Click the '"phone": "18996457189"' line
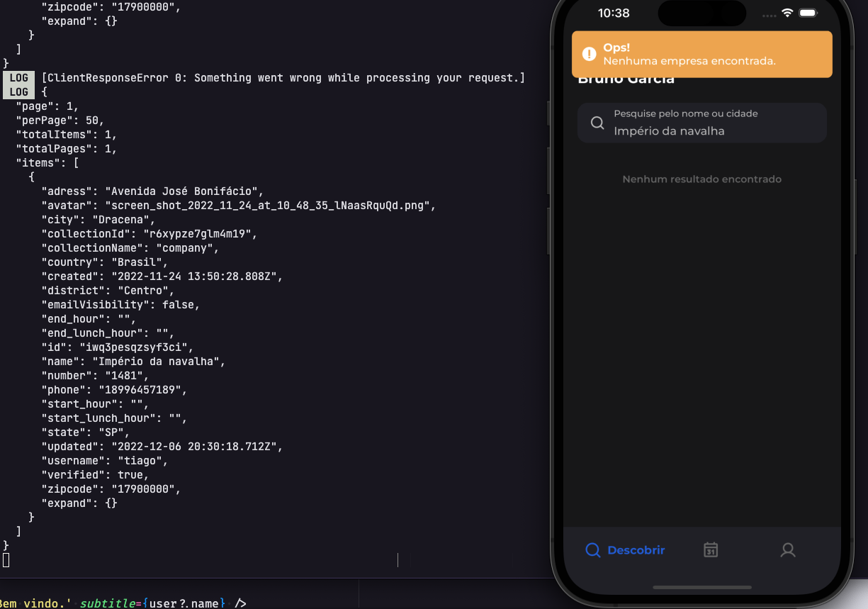Image resolution: width=868 pixels, height=609 pixels. point(114,390)
